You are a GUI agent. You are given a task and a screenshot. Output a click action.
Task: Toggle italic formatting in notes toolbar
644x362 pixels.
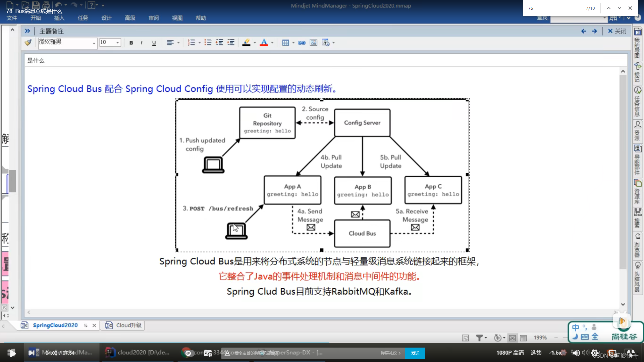click(x=142, y=43)
